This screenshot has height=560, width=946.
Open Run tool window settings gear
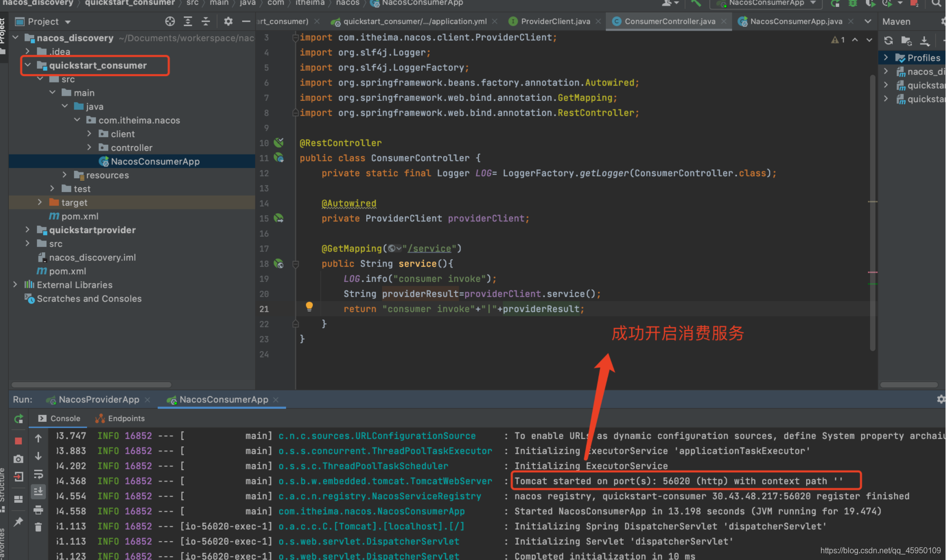point(941,399)
